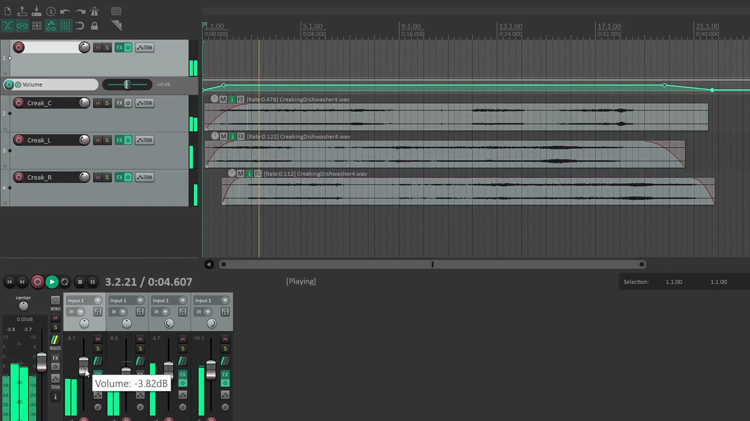Toggle move envelope points with items icon

[51, 26]
